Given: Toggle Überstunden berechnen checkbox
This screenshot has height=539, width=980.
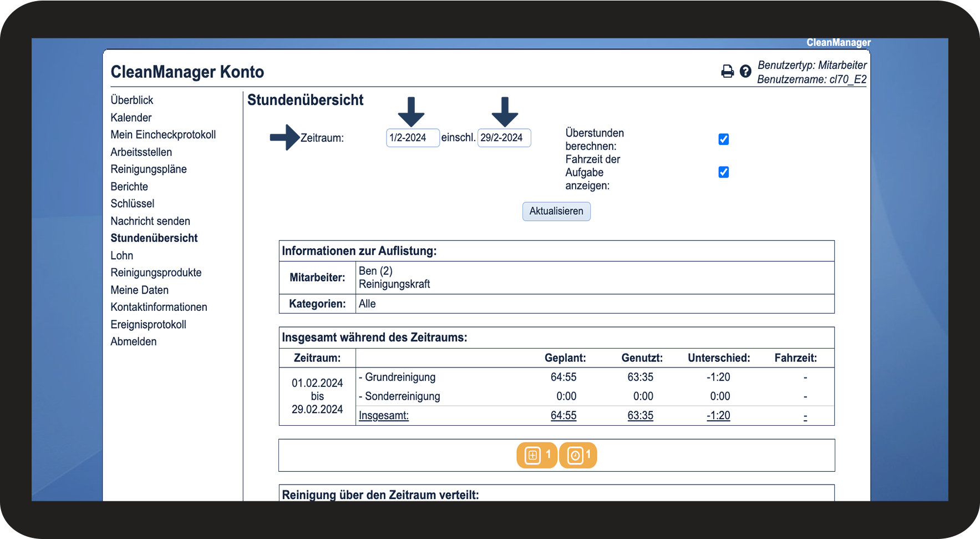Looking at the screenshot, I should [x=723, y=139].
